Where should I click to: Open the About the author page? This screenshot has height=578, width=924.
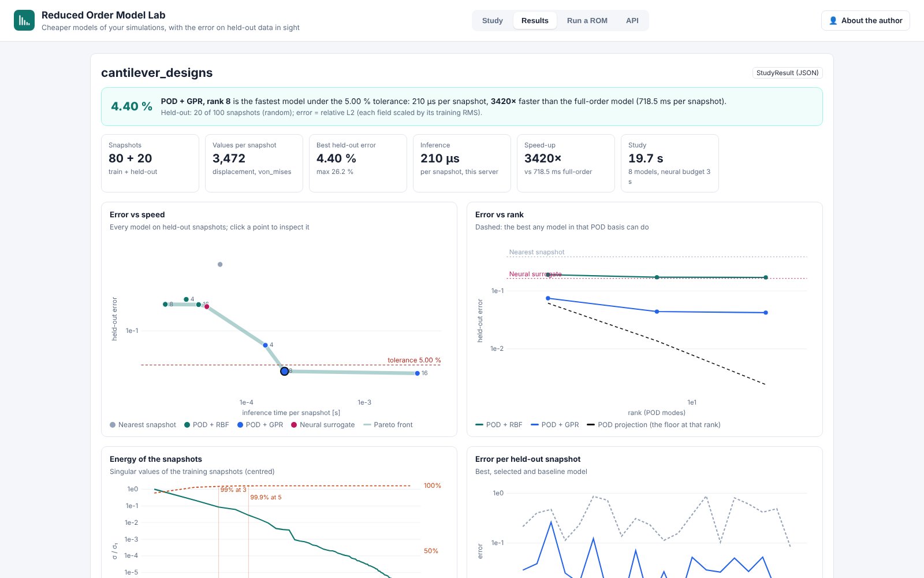tap(866, 20)
